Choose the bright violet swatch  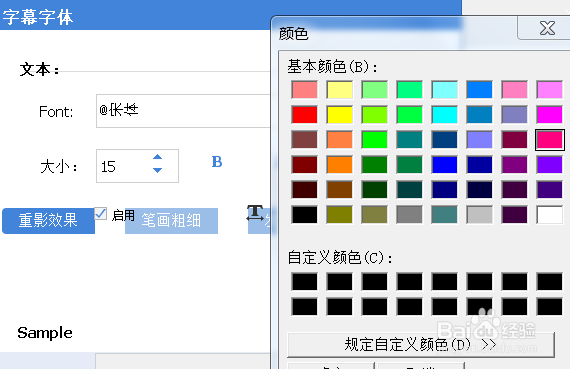[550, 165]
